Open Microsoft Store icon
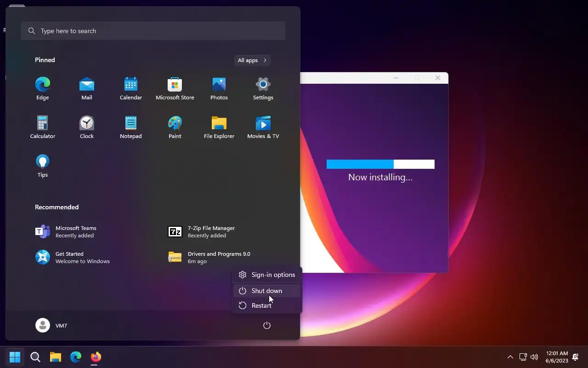 pyautogui.click(x=175, y=88)
